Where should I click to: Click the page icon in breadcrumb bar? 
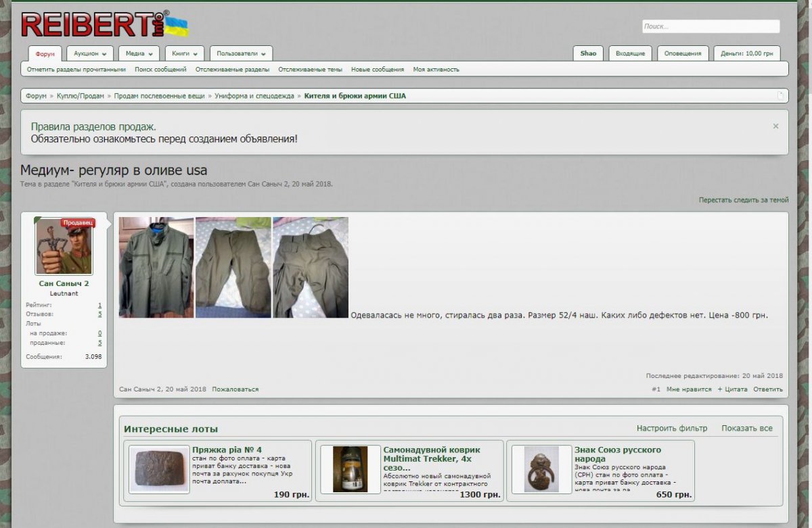[x=780, y=96]
